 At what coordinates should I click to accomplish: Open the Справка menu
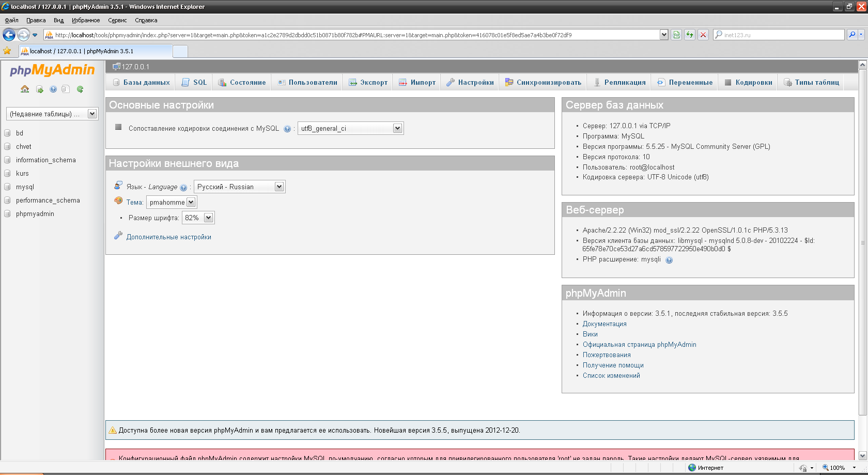146,20
